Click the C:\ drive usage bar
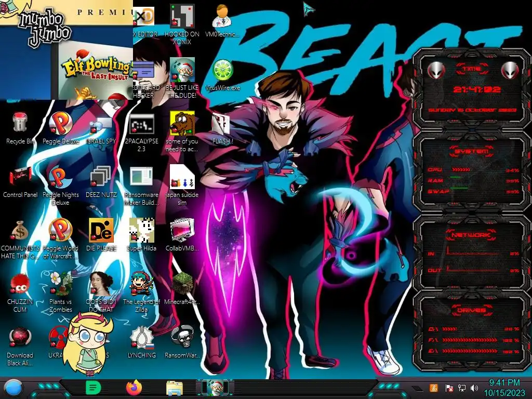This screenshot has width=532, height=399. pos(449,329)
